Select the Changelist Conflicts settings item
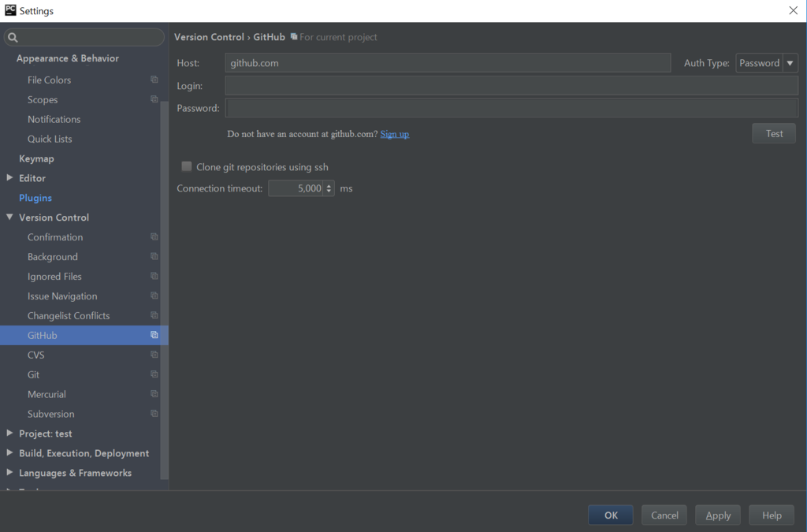 [x=69, y=315]
